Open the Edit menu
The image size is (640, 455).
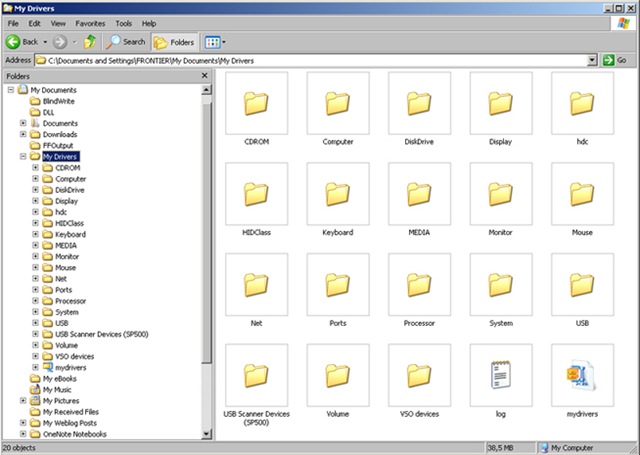point(34,24)
